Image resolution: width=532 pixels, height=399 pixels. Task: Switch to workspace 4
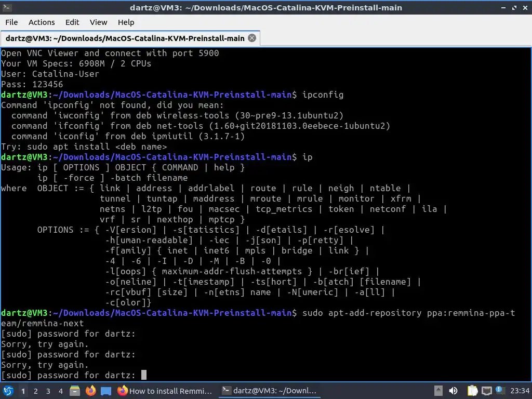point(61,391)
